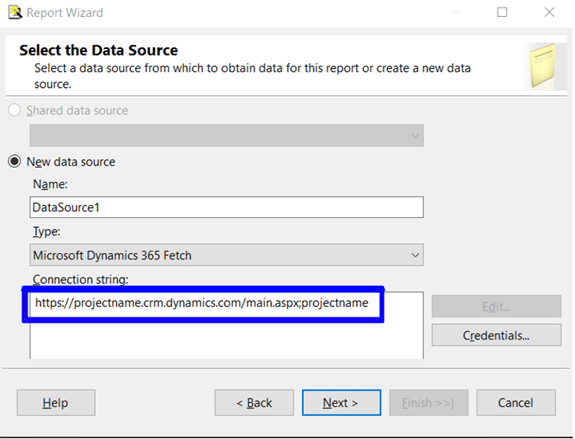Image resolution: width=575 pixels, height=439 pixels.
Task: Click the yellow notepad icon in header
Action: click(x=543, y=66)
